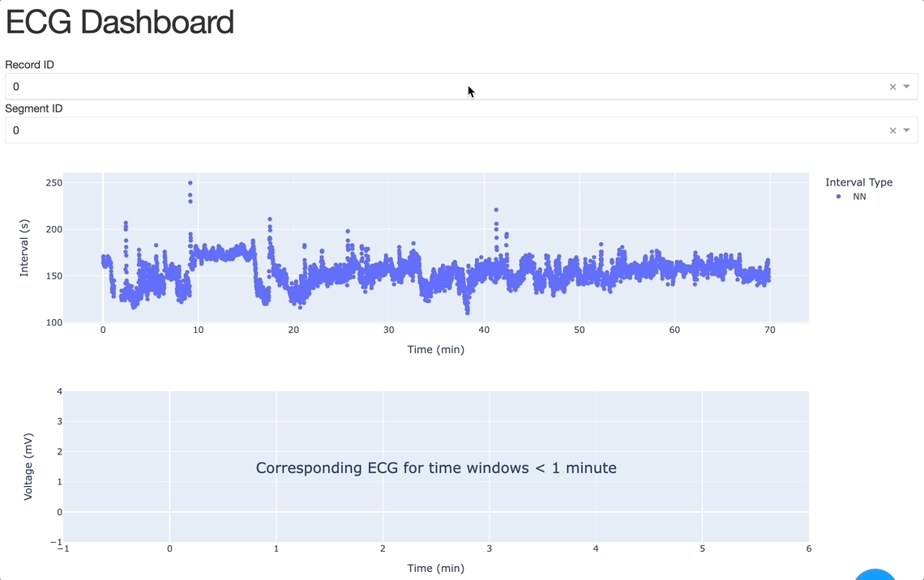This screenshot has width=924, height=580.
Task: Click the blue circular button at bottom right
Action: [875, 574]
